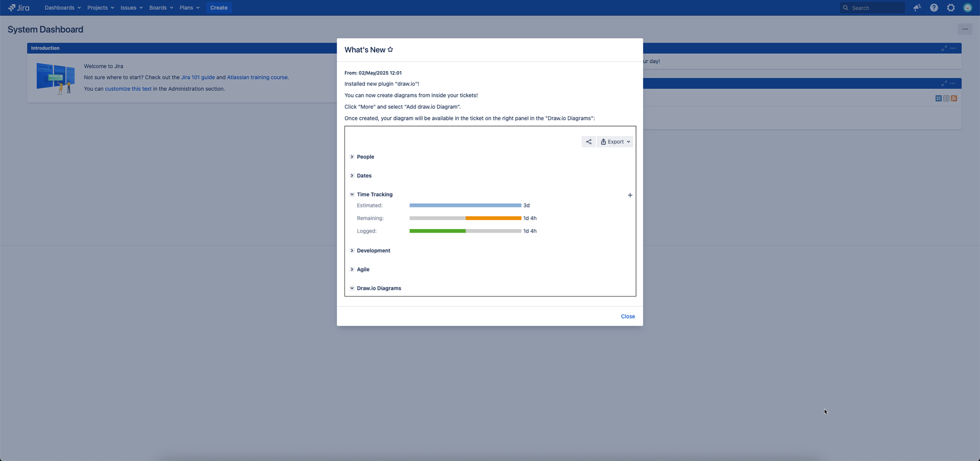
Task: Collapse the Time Tracking section
Action: point(352,195)
